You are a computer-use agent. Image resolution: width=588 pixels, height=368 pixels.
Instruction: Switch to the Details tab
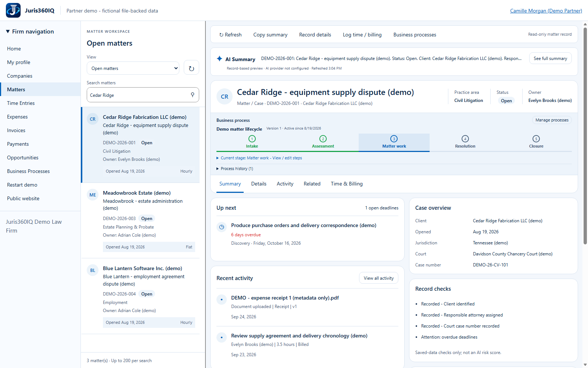[259, 184]
